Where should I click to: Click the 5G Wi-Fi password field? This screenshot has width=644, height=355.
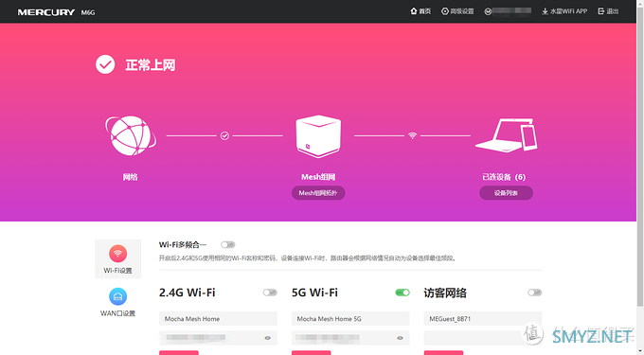(x=350, y=338)
